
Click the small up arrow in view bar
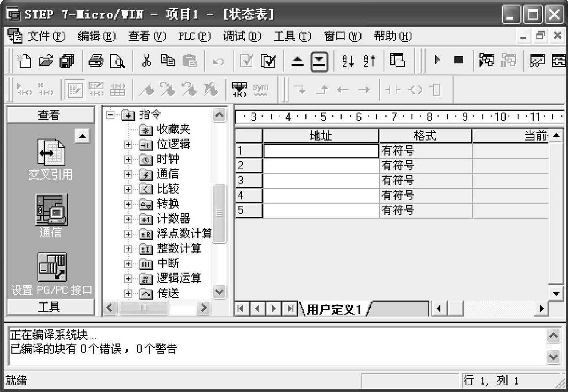tap(82, 136)
